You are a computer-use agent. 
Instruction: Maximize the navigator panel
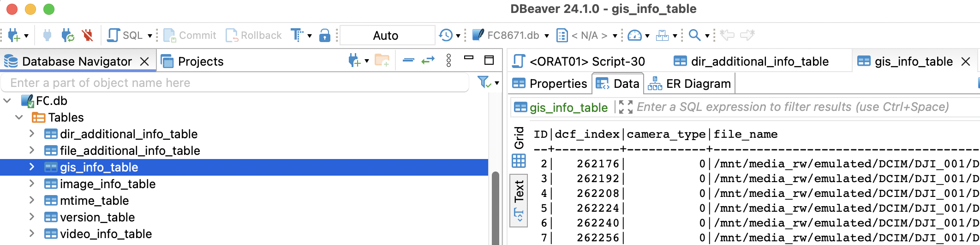click(489, 60)
